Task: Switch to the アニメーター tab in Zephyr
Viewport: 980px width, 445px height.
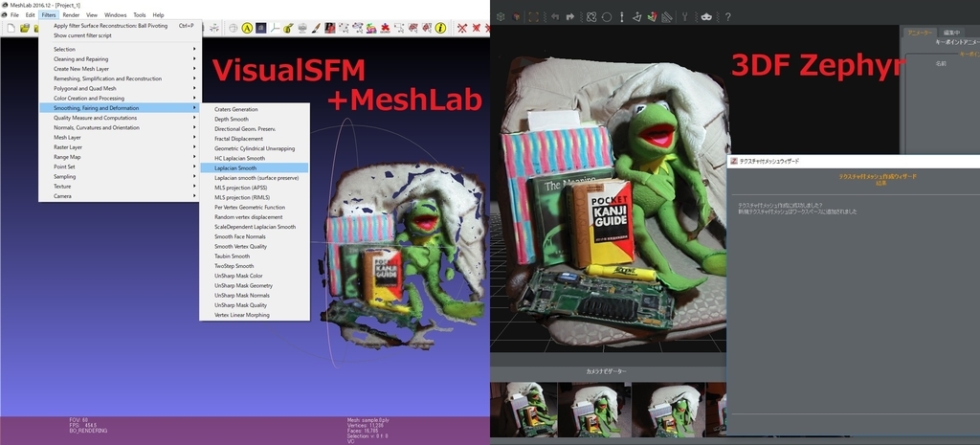Action: (x=920, y=33)
